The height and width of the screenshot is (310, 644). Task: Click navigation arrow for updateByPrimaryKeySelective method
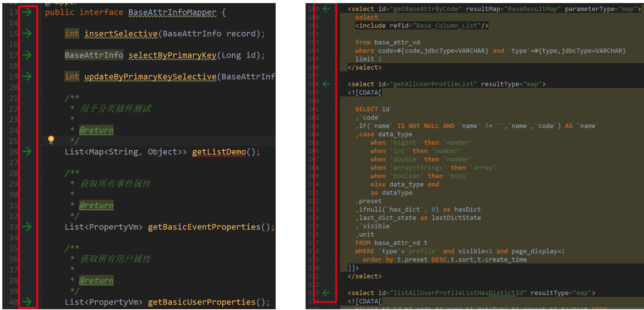click(x=26, y=77)
